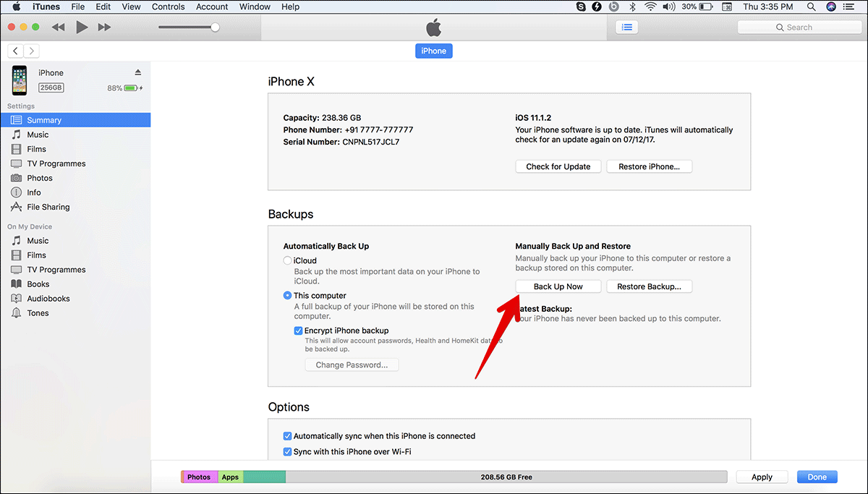868x494 pixels.
Task: Select the iCloud backup radio button
Action: pyautogui.click(x=288, y=260)
